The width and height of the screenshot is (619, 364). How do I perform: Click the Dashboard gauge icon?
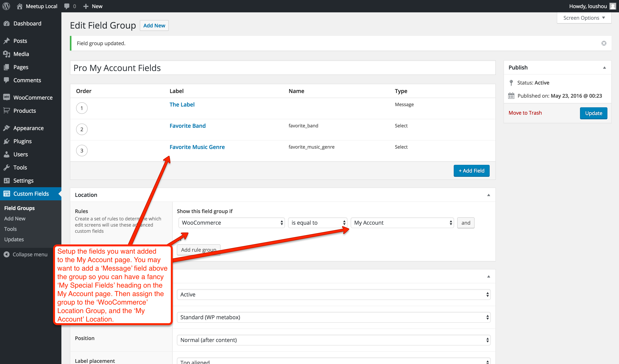tap(7, 24)
